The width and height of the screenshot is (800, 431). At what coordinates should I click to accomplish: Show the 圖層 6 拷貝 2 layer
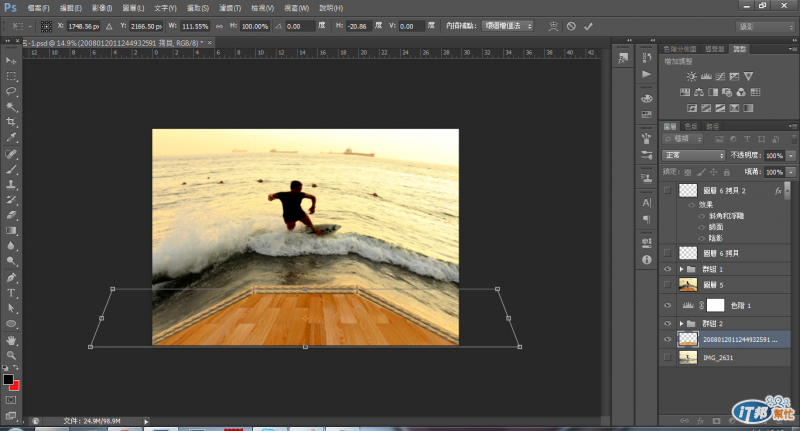click(x=668, y=190)
